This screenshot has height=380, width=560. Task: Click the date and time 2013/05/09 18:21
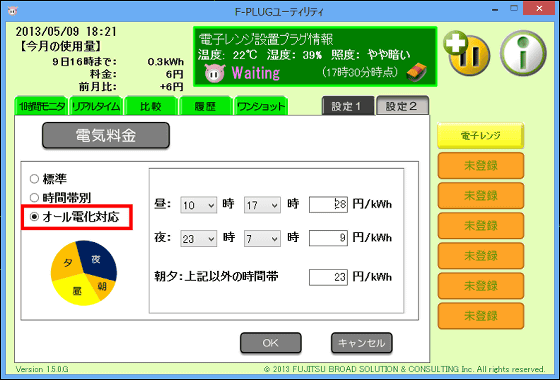pyautogui.click(x=66, y=31)
